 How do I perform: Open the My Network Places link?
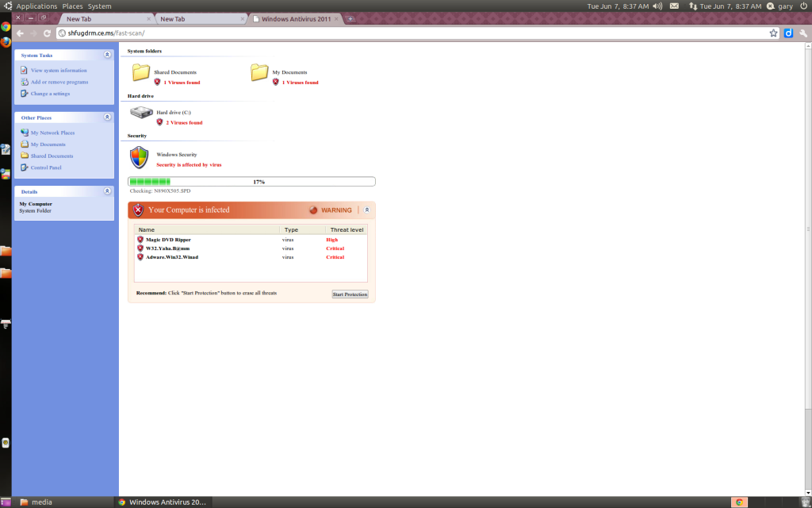coord(53,133)
